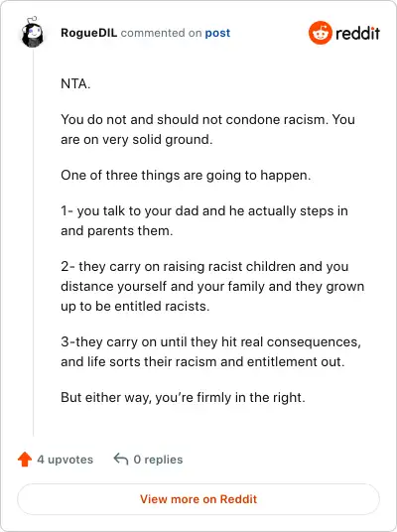Select the '4 upvotes' count text
The image size is (397, 532).
pyautogui.click(x=66, y=460)
